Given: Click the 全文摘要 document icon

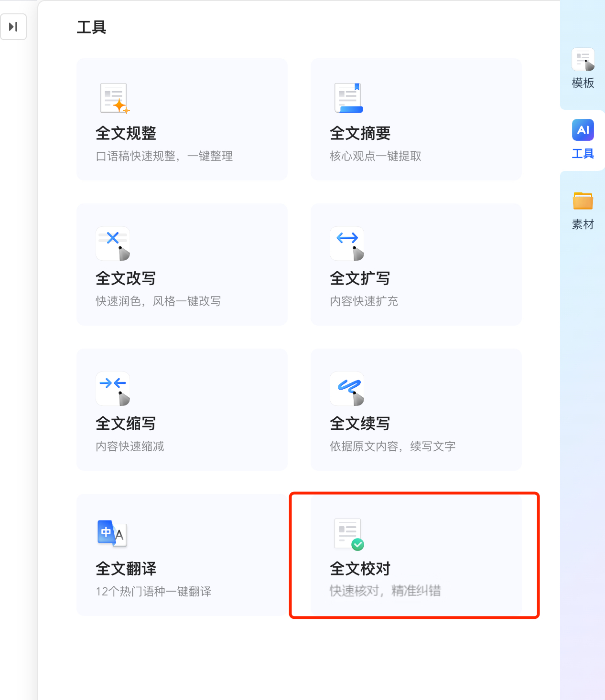Looking at the screenshot, I should tap(348, 98).
